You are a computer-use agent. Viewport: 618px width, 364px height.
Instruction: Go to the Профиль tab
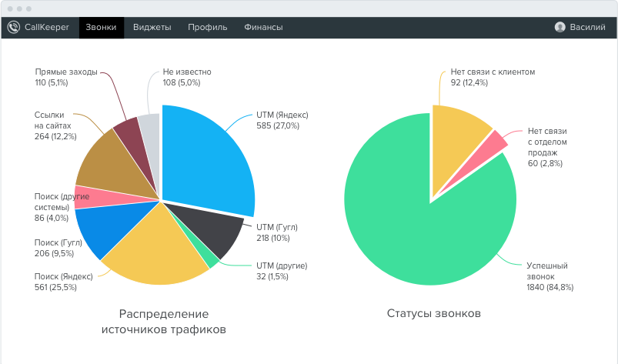coord(207,27)
